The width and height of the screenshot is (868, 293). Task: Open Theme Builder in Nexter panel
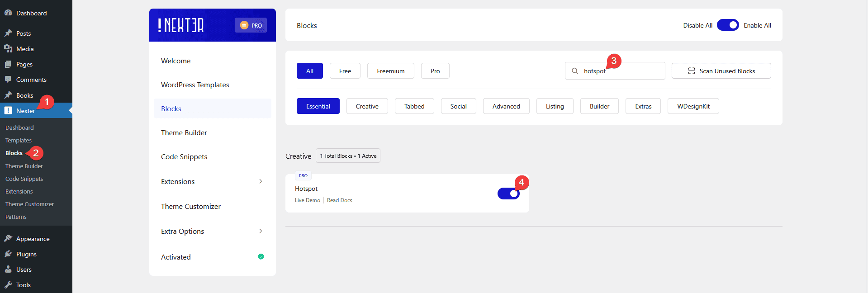coord(184,132)
